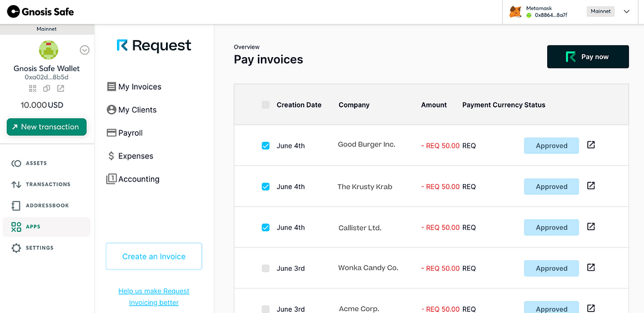
Task: Click the Expenses dollar icon
Action: coord(111,156)
